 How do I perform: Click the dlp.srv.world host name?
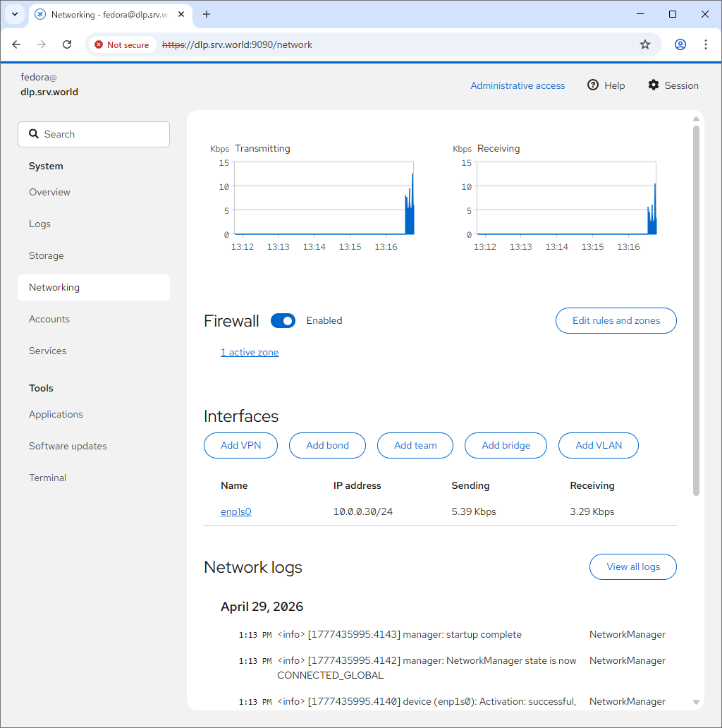pyautogui.click(x=49, y=92)
